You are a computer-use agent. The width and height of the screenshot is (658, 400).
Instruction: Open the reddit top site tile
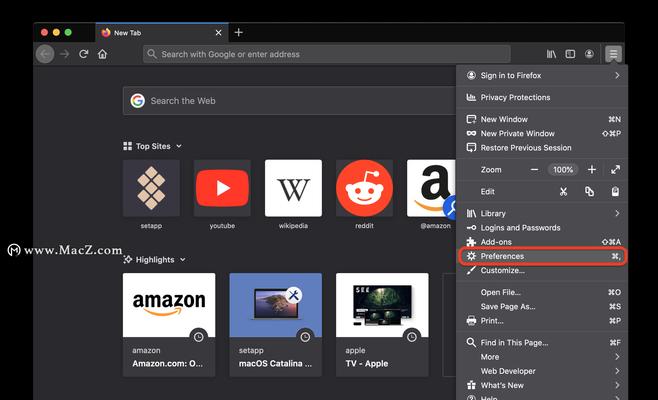click(364, 188)
